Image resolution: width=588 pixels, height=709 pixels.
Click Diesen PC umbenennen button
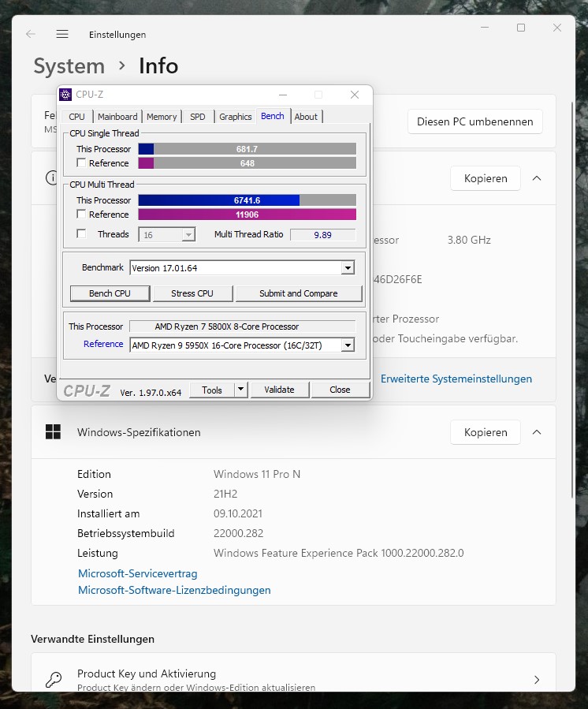475,121
